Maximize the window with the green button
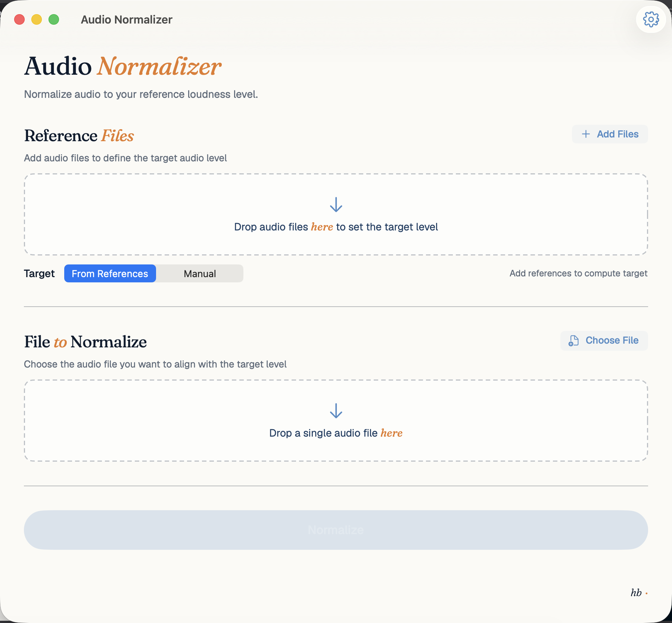The image size is (672, 623). [x=54, y=19]
